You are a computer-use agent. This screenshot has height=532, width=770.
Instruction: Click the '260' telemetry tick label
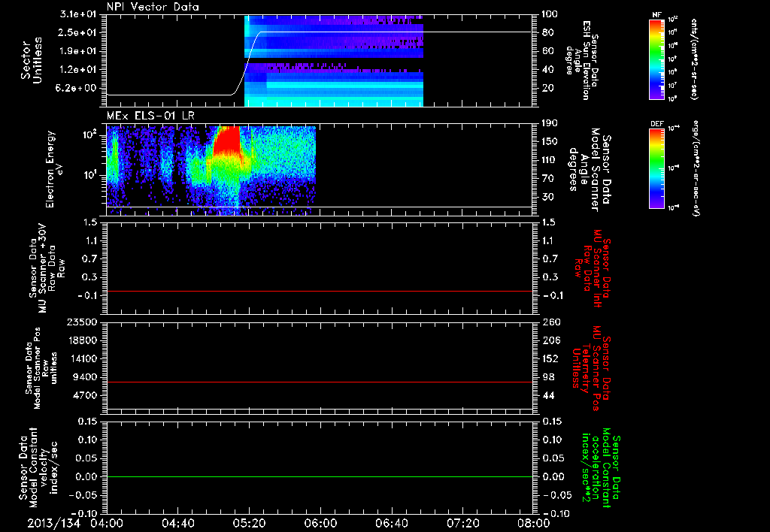pyautogui.click(x=550, y=322)
